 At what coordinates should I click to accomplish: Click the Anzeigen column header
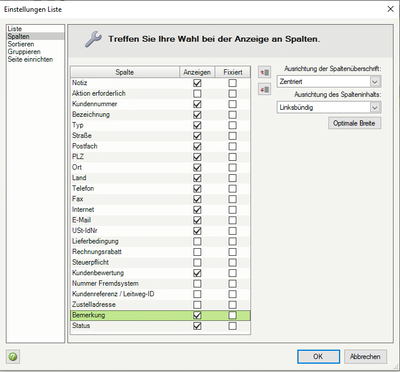[197, 72]
